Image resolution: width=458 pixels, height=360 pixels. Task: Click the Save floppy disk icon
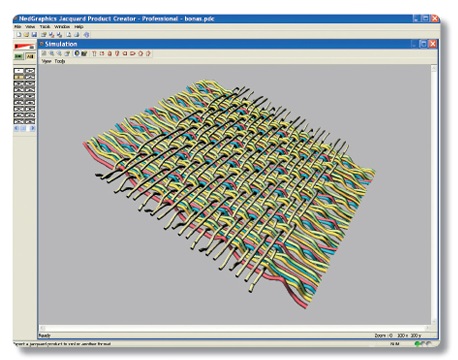tap(34, 34)
